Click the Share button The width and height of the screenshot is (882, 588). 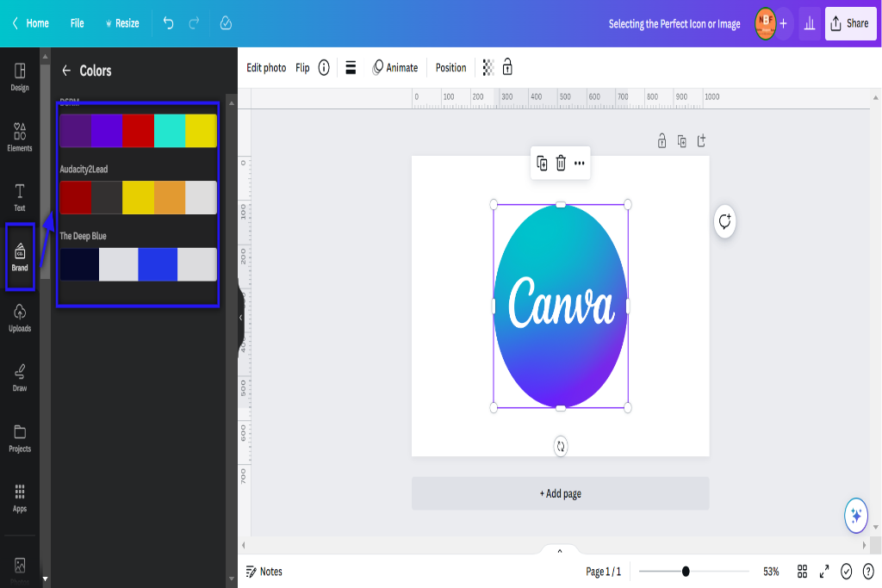(850, 23)
